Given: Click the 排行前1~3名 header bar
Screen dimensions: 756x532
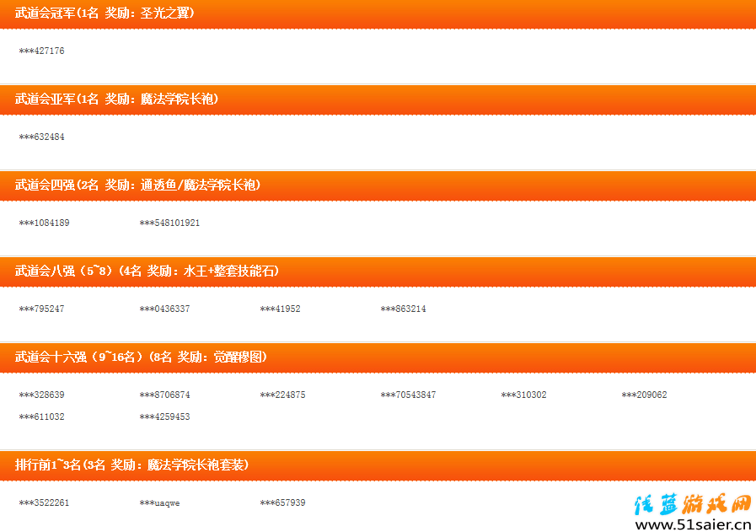Looking at the screenshot, I should pos(131,465).
